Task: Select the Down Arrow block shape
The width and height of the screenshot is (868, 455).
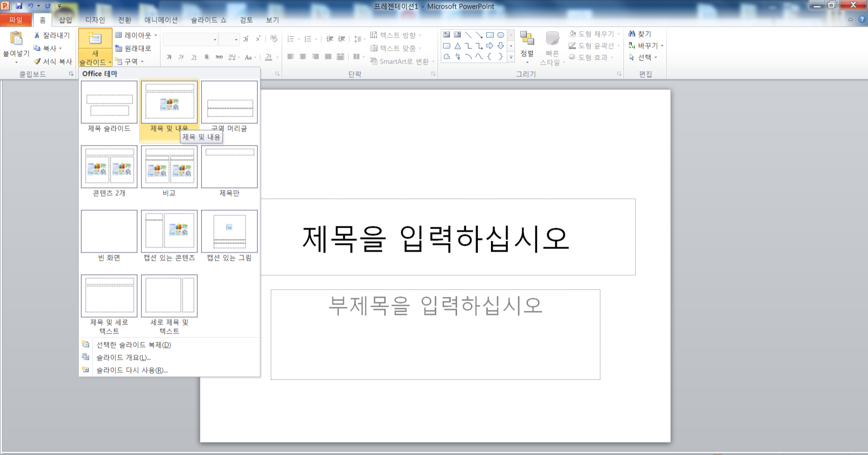Action: (501, 46)
